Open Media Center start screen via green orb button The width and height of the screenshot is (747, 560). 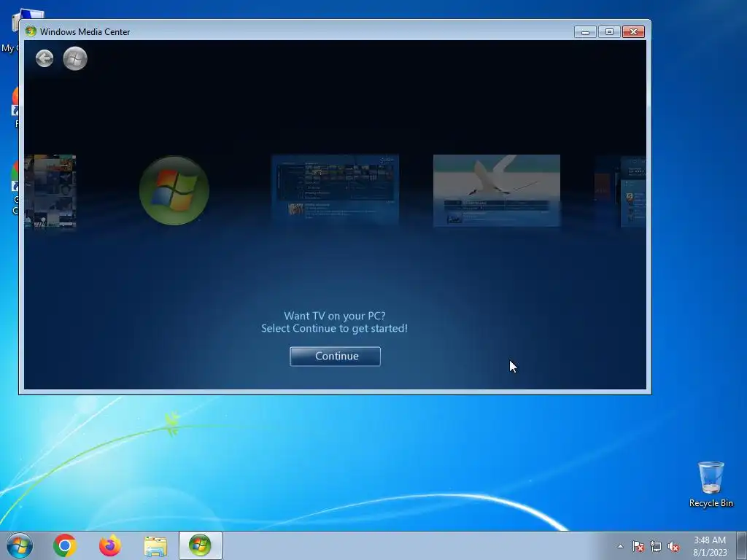pyautogui.click(x=75, y=58)
